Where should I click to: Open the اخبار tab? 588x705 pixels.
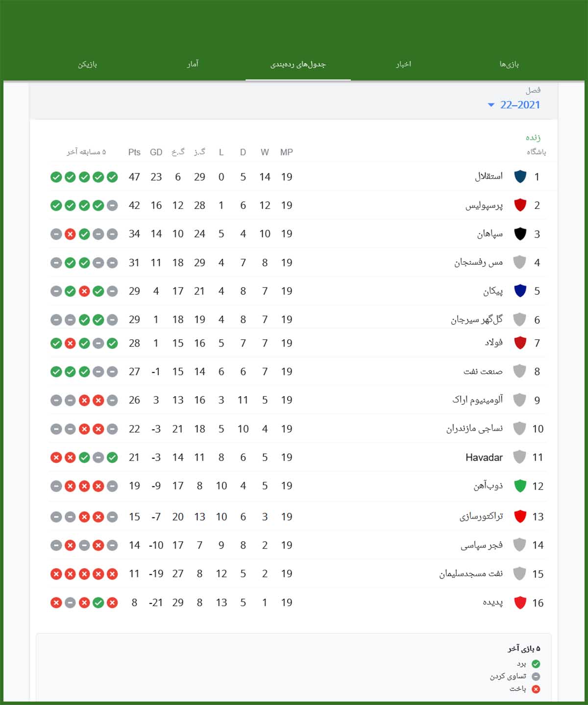tap(403, 64)
